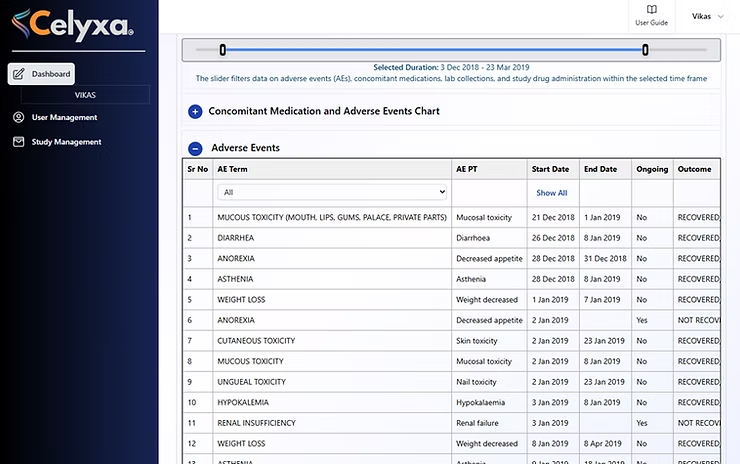Click the Dashboard edit icon
The image size is (740, 464).
coord(19,74)
